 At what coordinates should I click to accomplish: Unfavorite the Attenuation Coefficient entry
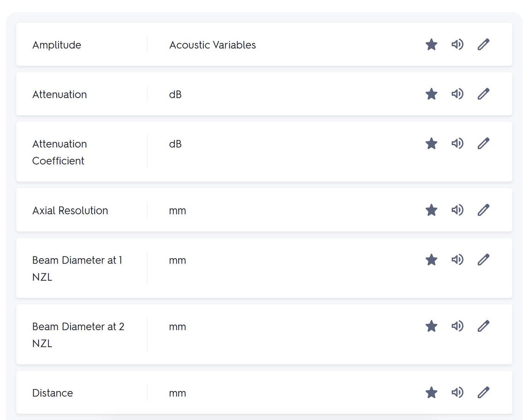(x=431, y=143)
